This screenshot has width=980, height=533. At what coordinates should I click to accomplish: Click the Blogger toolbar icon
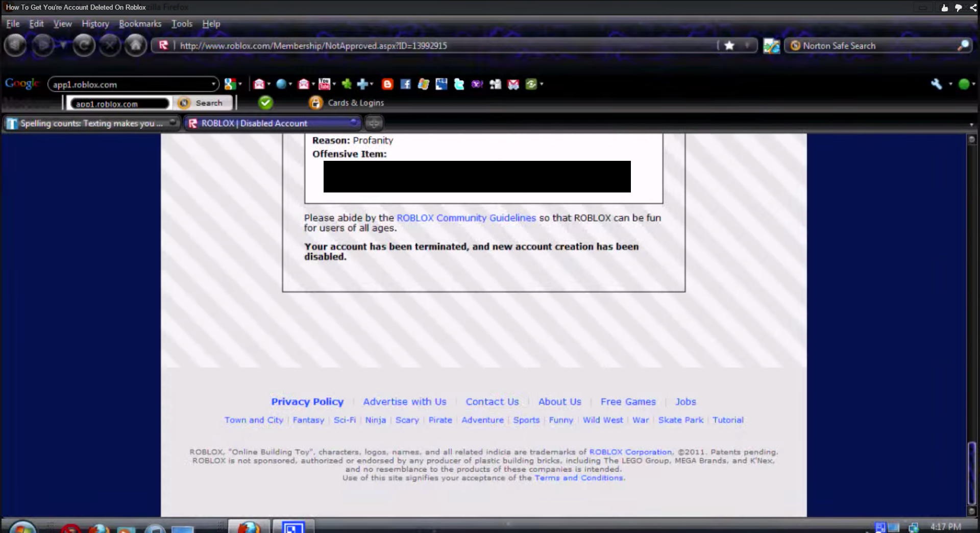[x=387, y=84]
